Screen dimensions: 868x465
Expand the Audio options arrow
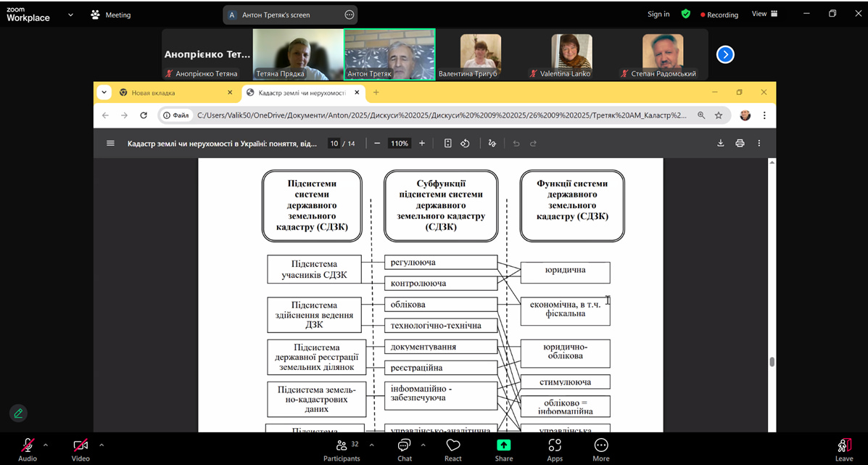46,445
